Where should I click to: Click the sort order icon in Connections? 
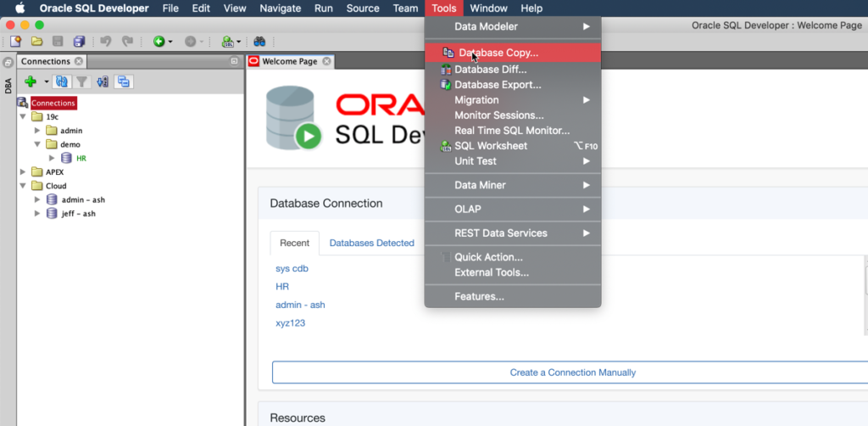103,82
